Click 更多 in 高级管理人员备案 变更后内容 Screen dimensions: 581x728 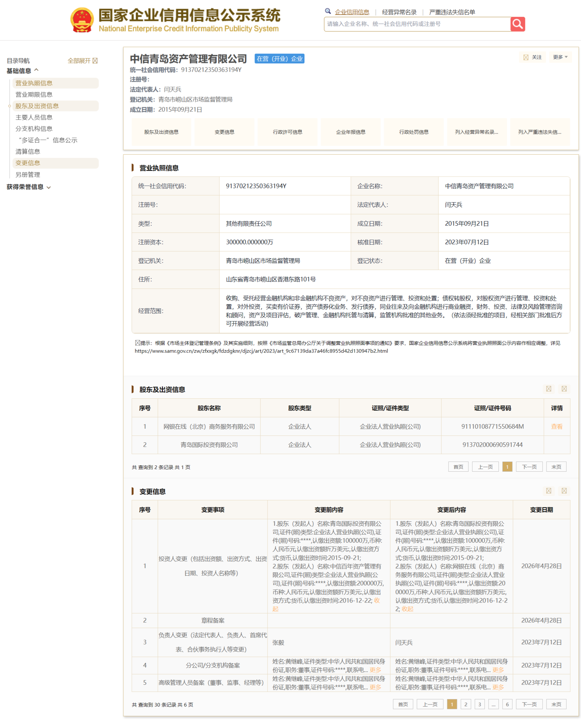tap(498, 687)
